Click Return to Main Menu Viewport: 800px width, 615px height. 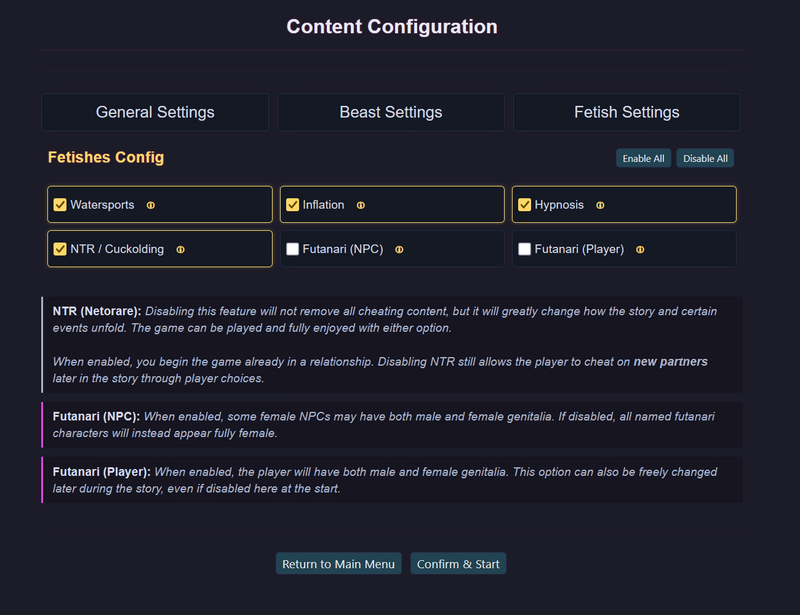click(339, 564)
